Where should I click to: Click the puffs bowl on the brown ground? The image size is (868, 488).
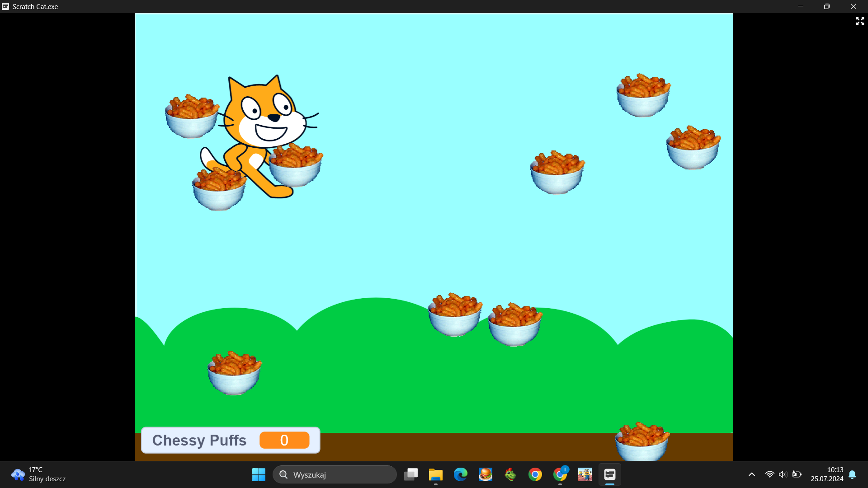[642, 441]
